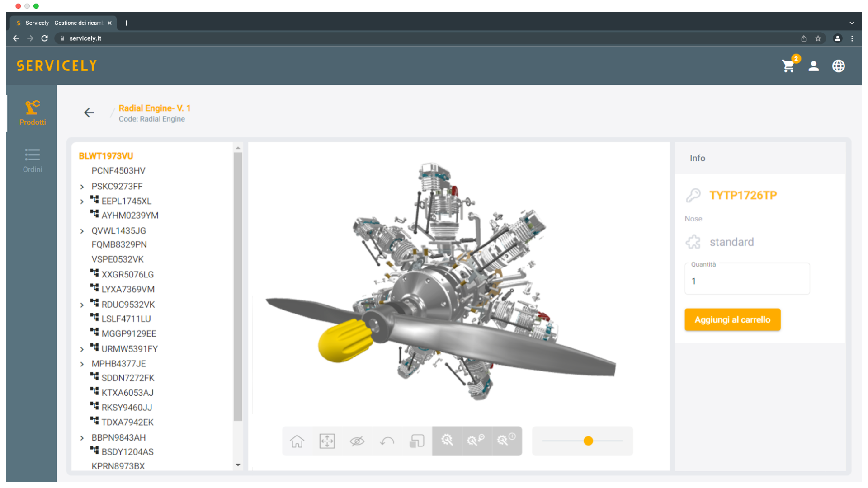Click the overlapping squares toolbar icon
Screen dimensions: 868x488
417,441
